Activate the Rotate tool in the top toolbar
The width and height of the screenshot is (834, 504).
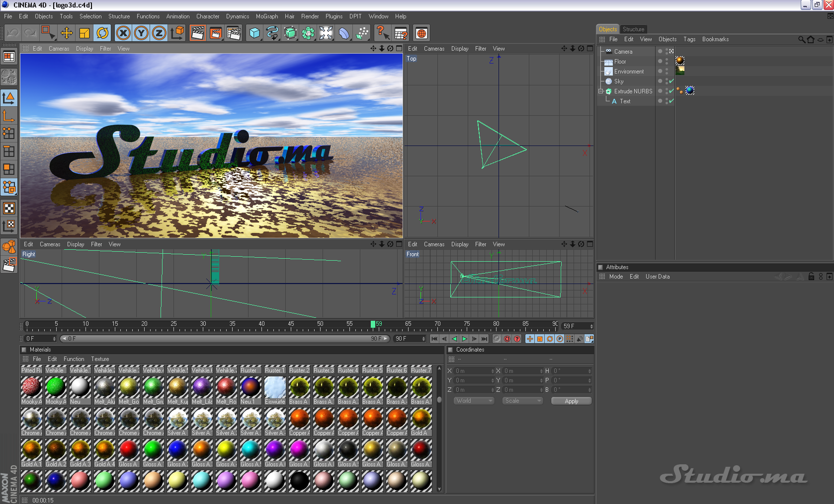point(102,33)
